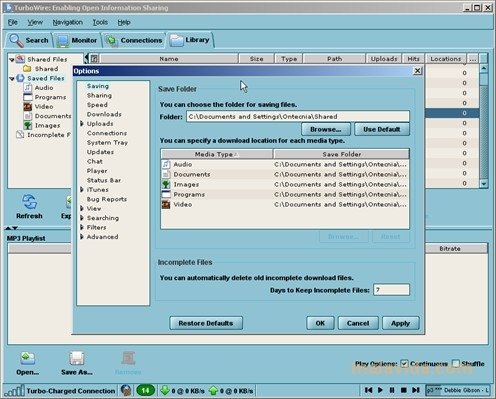The image size is (496, 399).
Task: Click the green download speed arrow icon
Action: (165, 390)
